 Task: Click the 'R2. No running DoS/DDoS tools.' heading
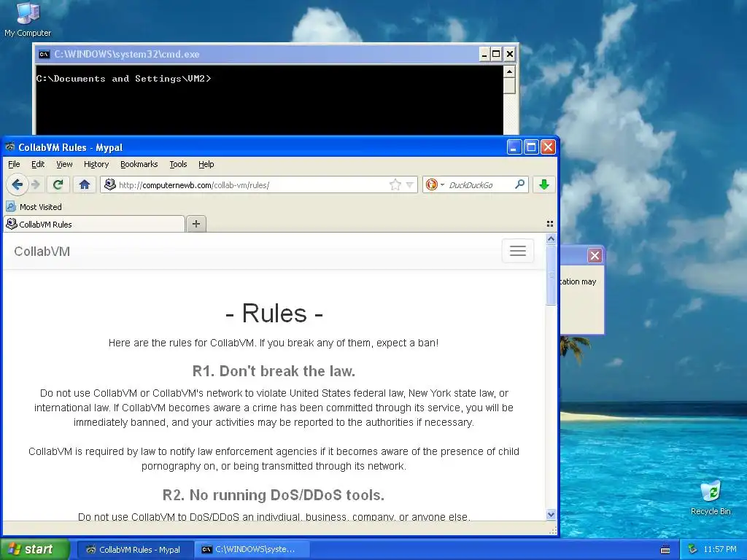[x=274, y=495]
